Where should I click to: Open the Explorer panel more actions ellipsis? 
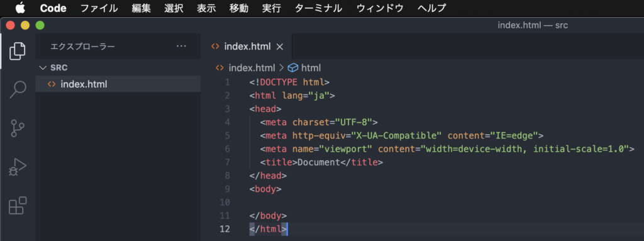point(181,47)
